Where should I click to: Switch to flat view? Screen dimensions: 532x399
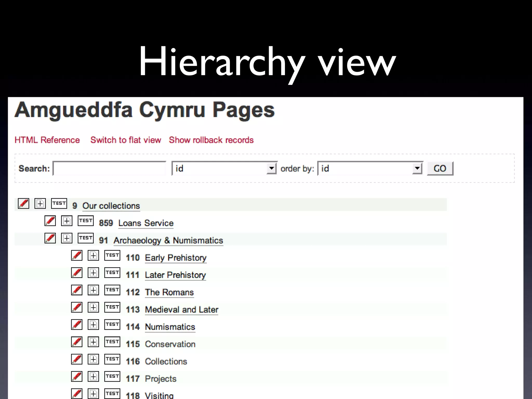point(126,140)
